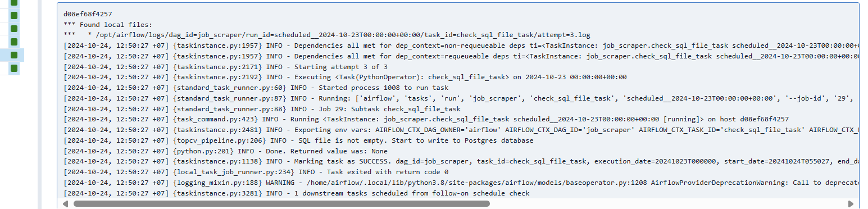The height and width of the screenshot is (209, 868).
Task: Click the '1 downstream tasks scheduled' log line
Action: coord(296,193)
